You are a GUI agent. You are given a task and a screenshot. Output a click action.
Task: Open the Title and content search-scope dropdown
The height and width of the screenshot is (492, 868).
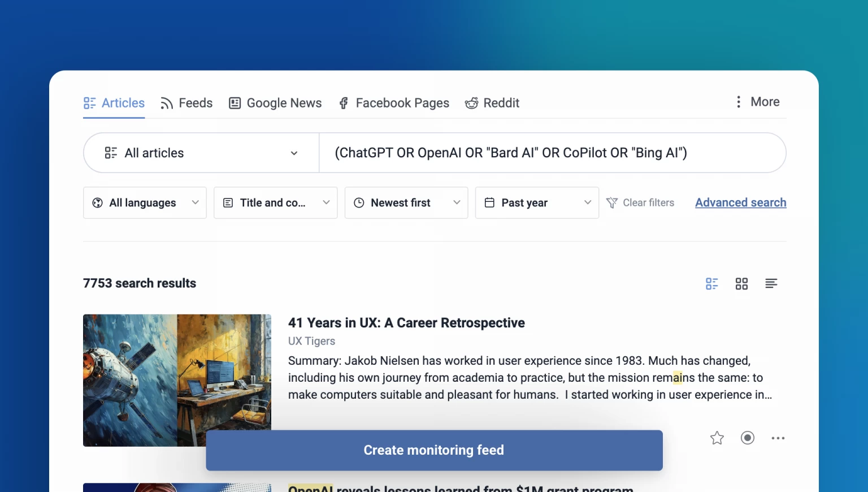click(275, 203)
